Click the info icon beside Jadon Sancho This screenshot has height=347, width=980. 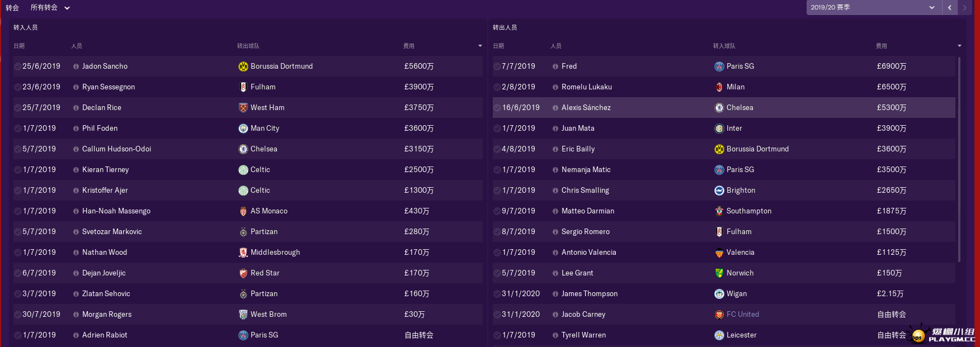[76, 66]
